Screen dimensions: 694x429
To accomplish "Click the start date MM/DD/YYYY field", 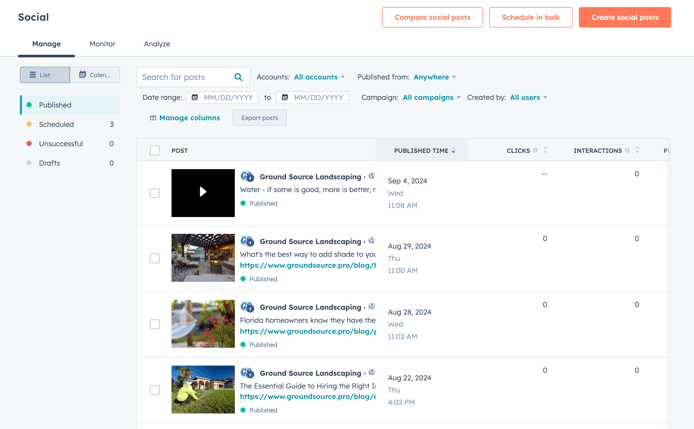I will pyautogui.click(x=223, y=97).
